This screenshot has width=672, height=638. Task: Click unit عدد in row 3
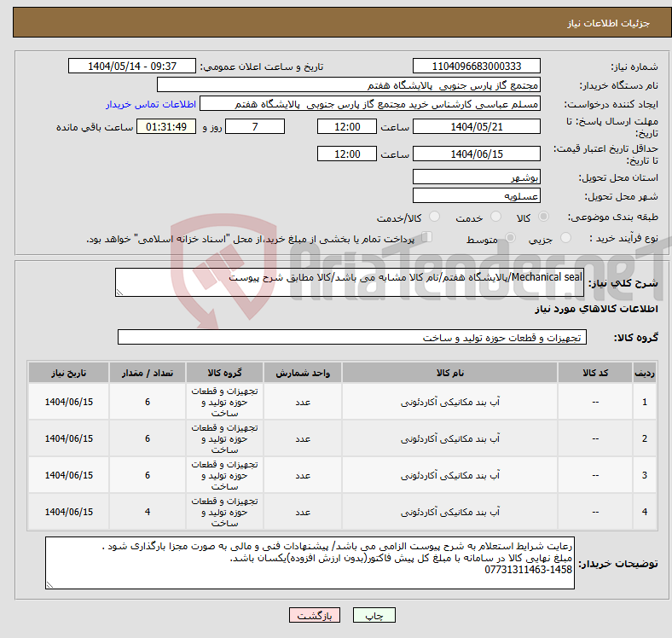[303, 475]
